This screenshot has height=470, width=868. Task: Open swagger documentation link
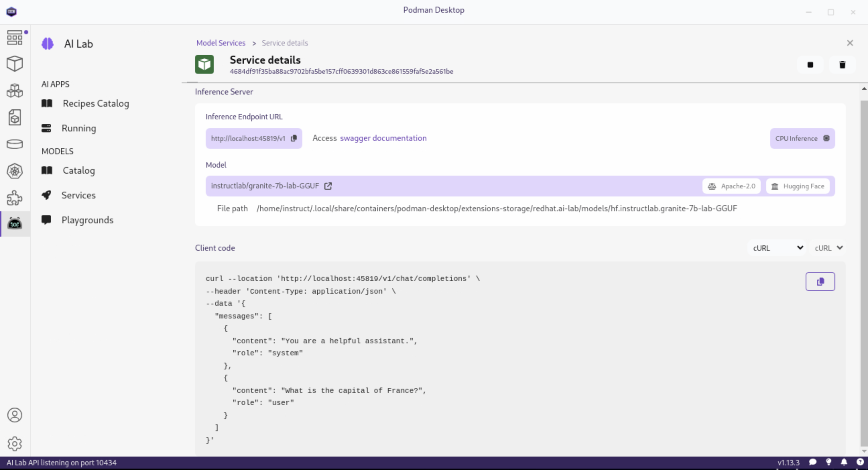click(x=383, y=138)
